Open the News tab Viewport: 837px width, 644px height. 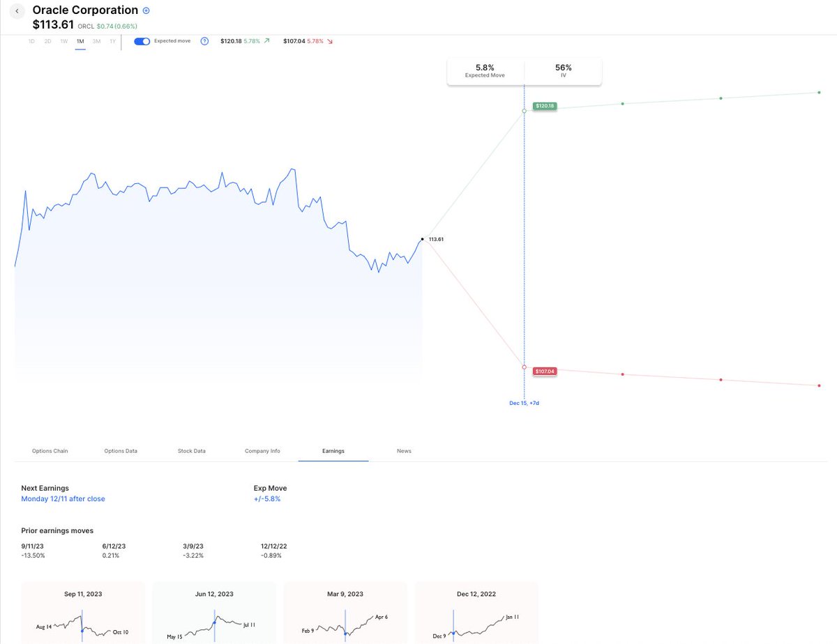[404, 451]
